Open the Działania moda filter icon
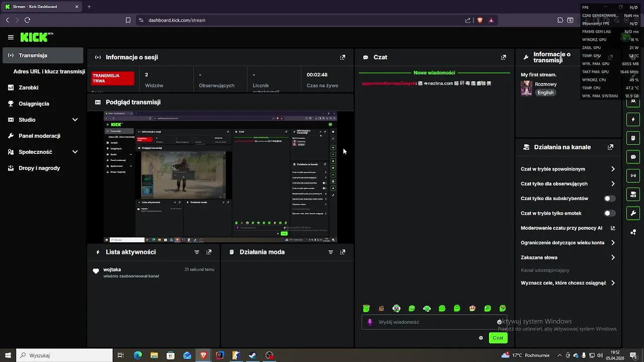The width and height of the screenshot is (644, 362). click(331, 252)
